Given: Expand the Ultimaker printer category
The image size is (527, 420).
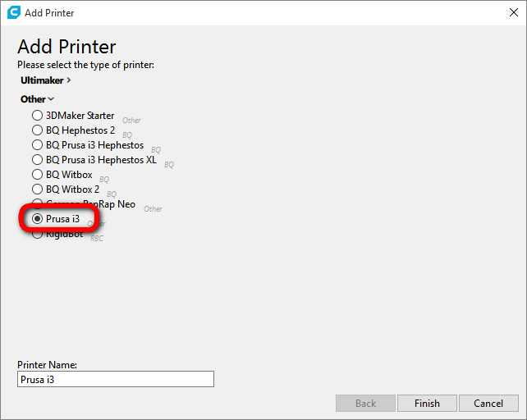Looking at the screenshot, I should (x=45, y=80).
